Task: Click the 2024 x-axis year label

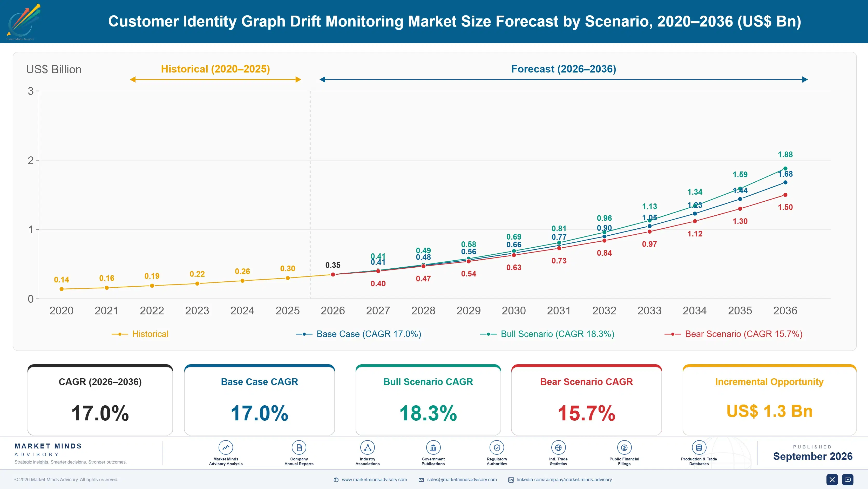Action: tap(242, 310)
